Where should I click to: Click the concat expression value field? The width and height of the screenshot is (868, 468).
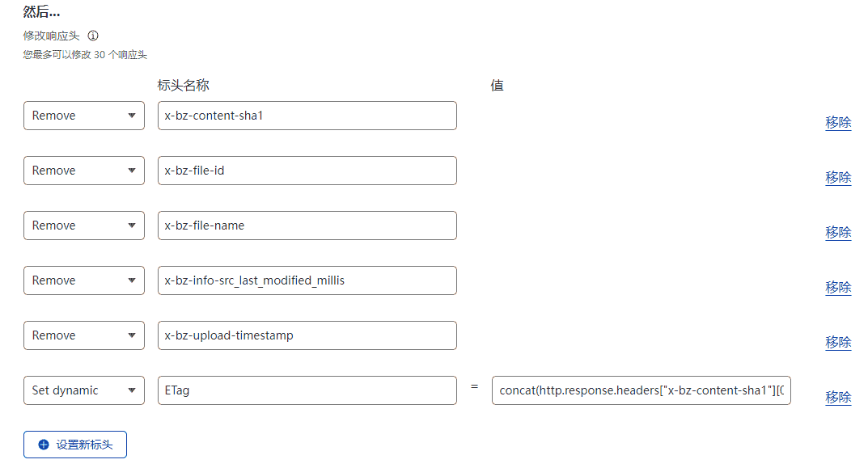pyautogui.click(x=641, y=390)
